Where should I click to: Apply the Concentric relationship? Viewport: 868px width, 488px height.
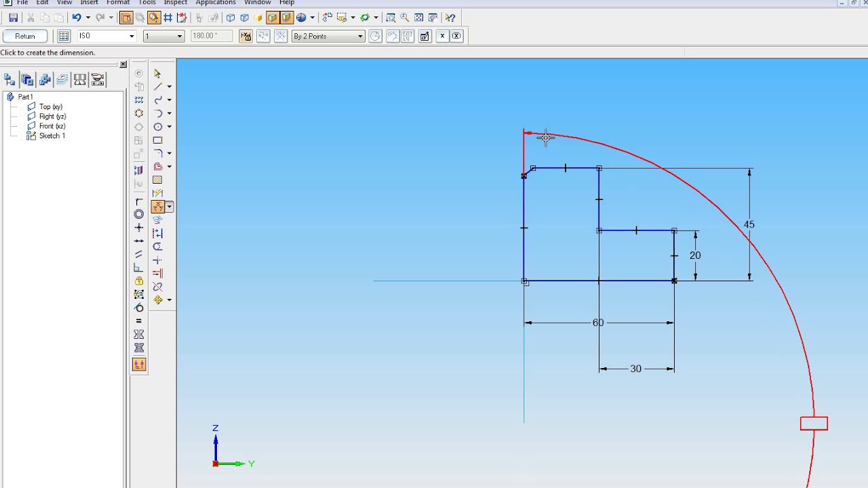tap(139, 215)
